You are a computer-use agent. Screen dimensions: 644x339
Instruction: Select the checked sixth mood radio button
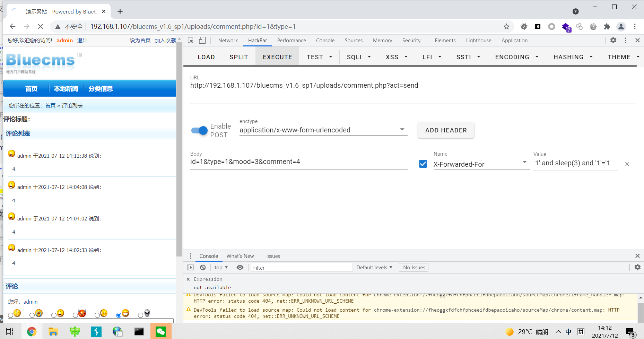119,315
